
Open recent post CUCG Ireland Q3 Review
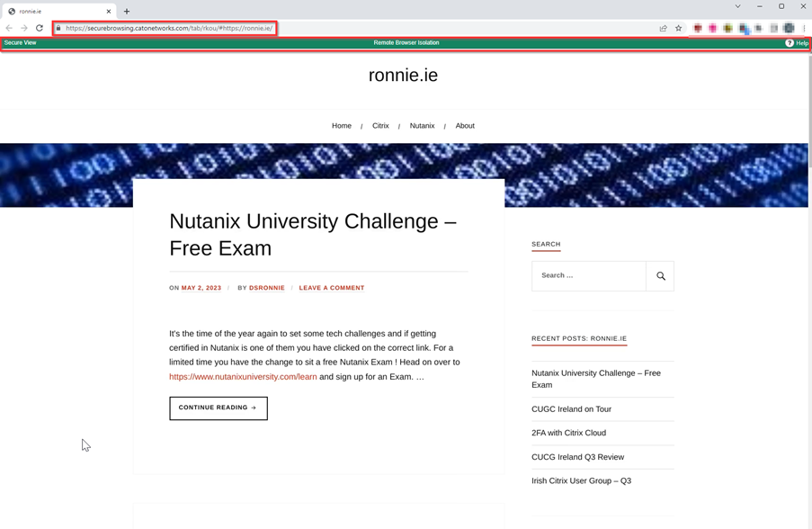click(x=578, y=457)
